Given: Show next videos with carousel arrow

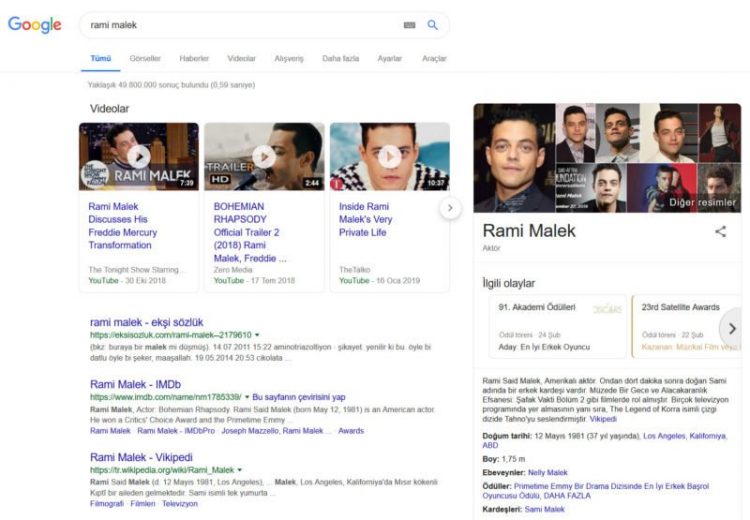Looking at the screenshot, I should 450,208.
